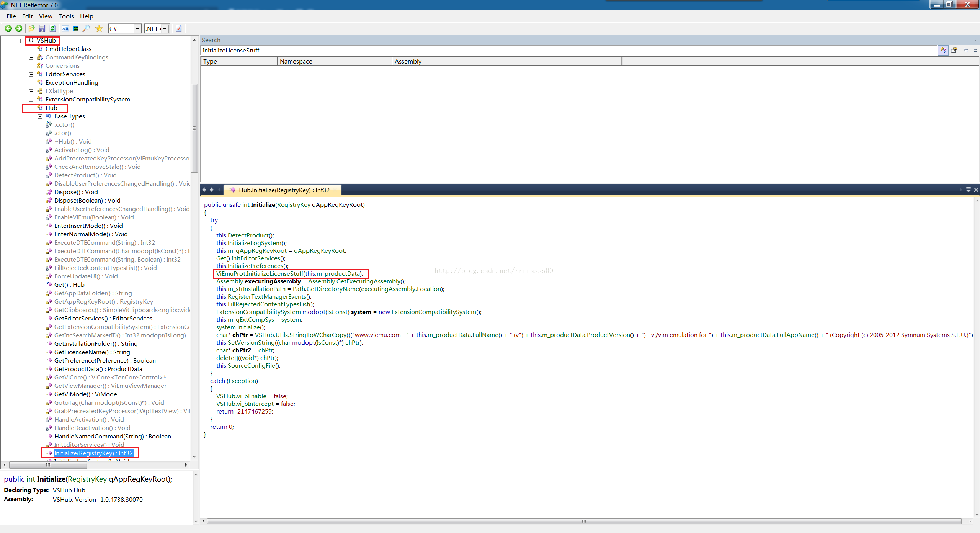Select the Hub.Initialize(RegistryKey) code tab
Viewport: 980px width, 533px height.
tap(283, 190)
